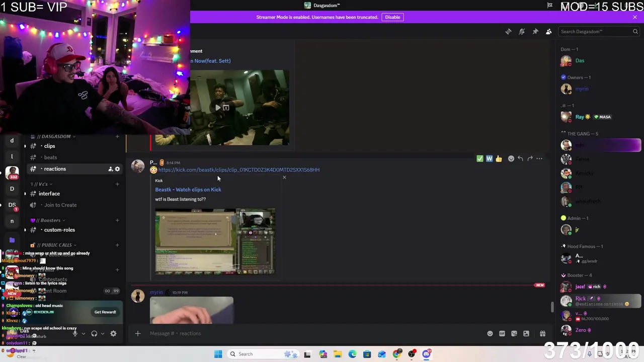Toggle notification settings bell icon
This screenshot has width=644, height=362.
point(522,31)
